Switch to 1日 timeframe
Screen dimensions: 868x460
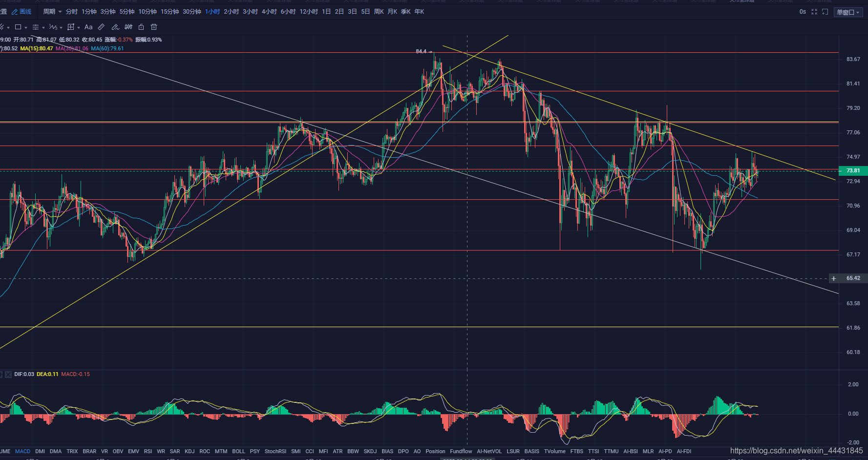(x=326, y=12)
